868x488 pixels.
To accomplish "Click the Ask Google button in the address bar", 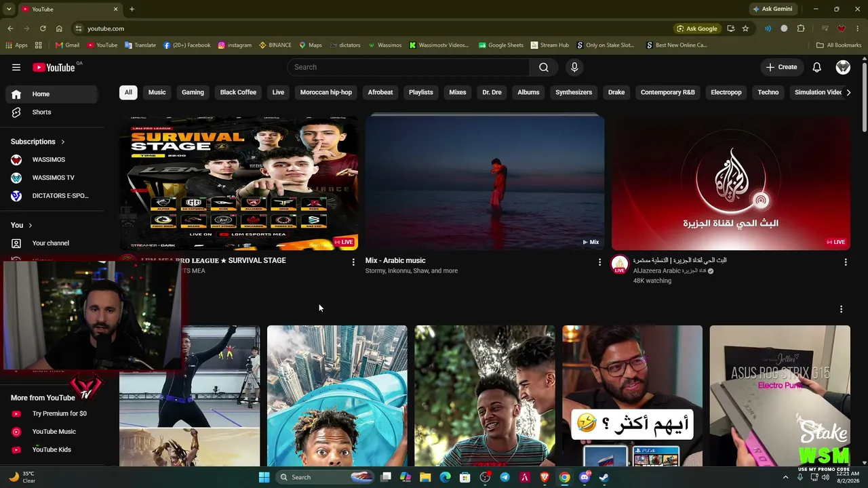I will point(696,28).
